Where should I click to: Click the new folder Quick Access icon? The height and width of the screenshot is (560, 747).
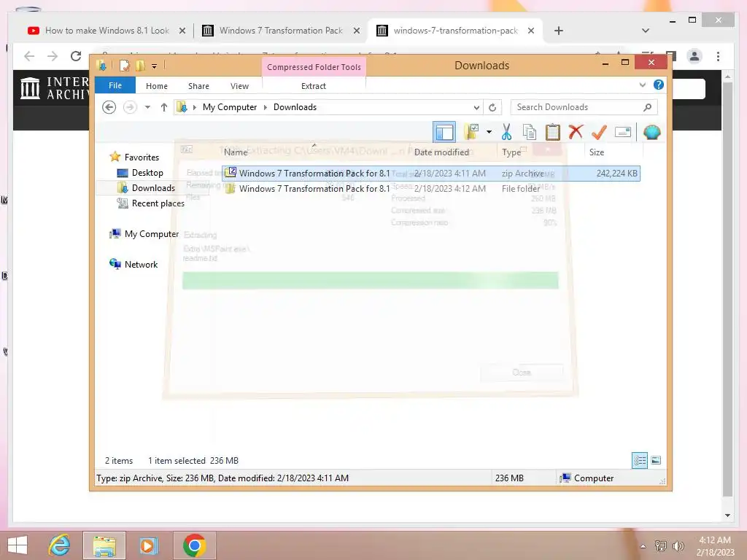(x=141, y=65)
